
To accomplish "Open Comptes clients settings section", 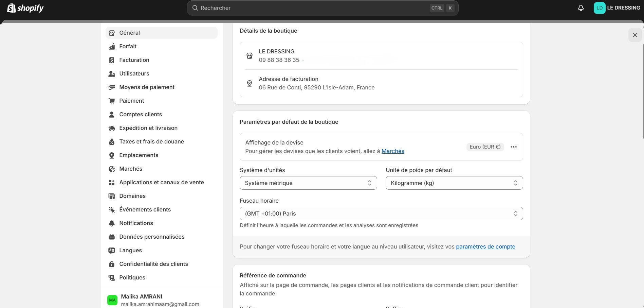I will 162,114.
